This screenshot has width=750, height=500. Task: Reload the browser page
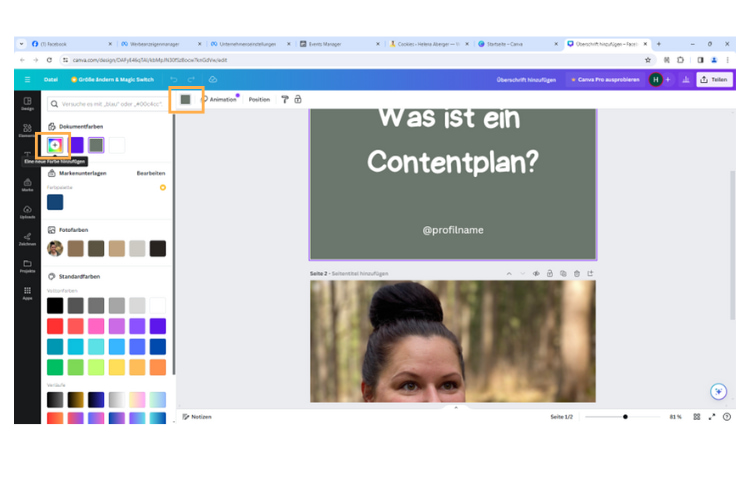[x=49, y=60]
